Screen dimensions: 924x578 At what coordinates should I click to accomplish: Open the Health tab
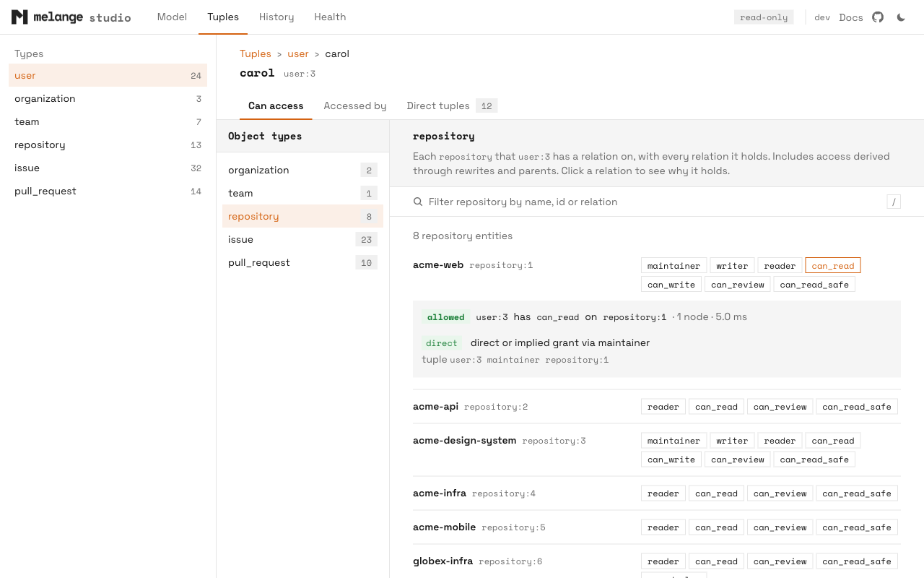[x=330, y=17]
